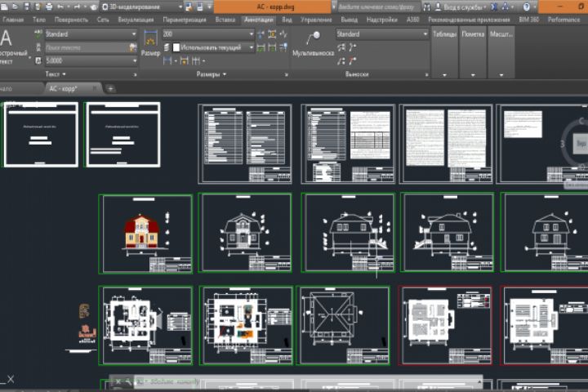588x392 pixels.
Task: Click the Размер dimension tool
Action: 150,43
